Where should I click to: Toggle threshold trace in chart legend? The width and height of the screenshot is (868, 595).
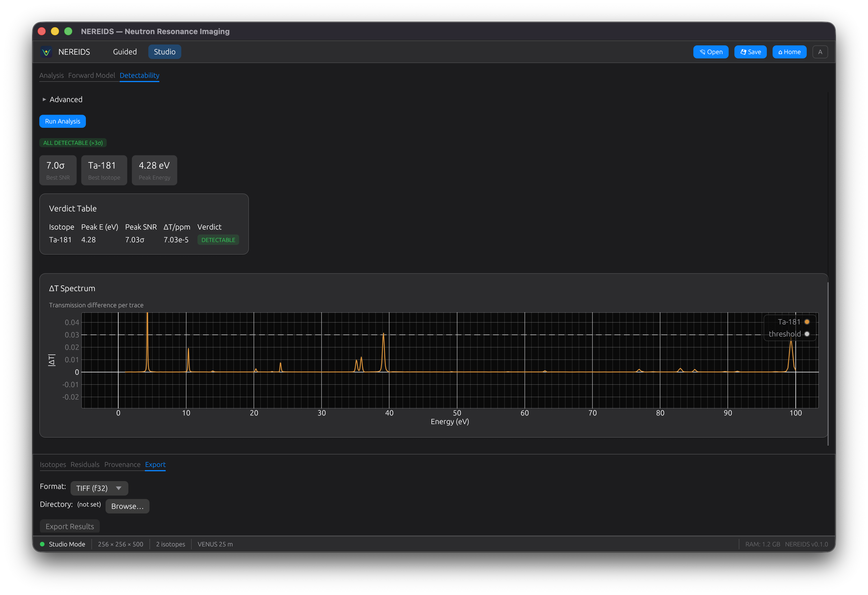[x=788, y=334]
